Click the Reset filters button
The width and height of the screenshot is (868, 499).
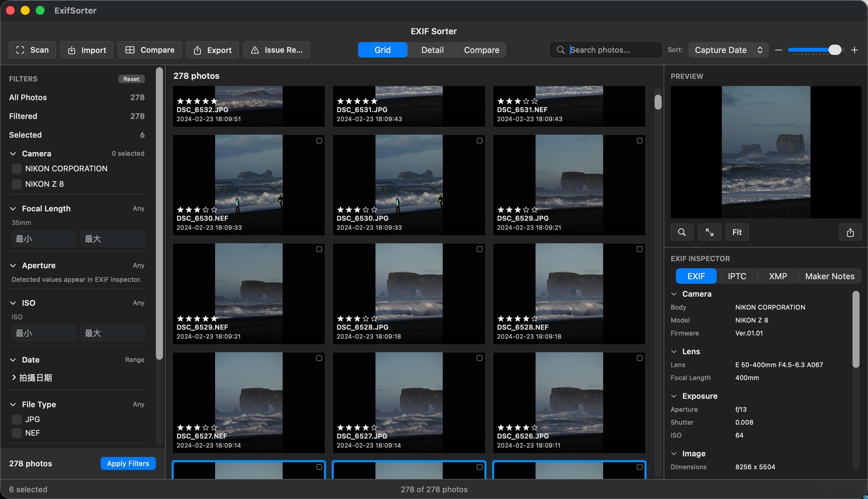tap(131, 79)
